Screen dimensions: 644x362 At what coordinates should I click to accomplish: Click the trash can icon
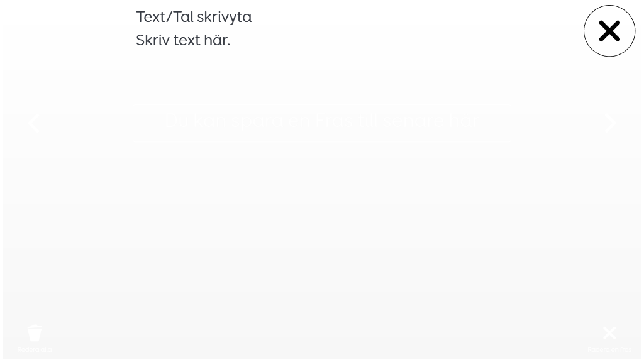coord(35,332)
